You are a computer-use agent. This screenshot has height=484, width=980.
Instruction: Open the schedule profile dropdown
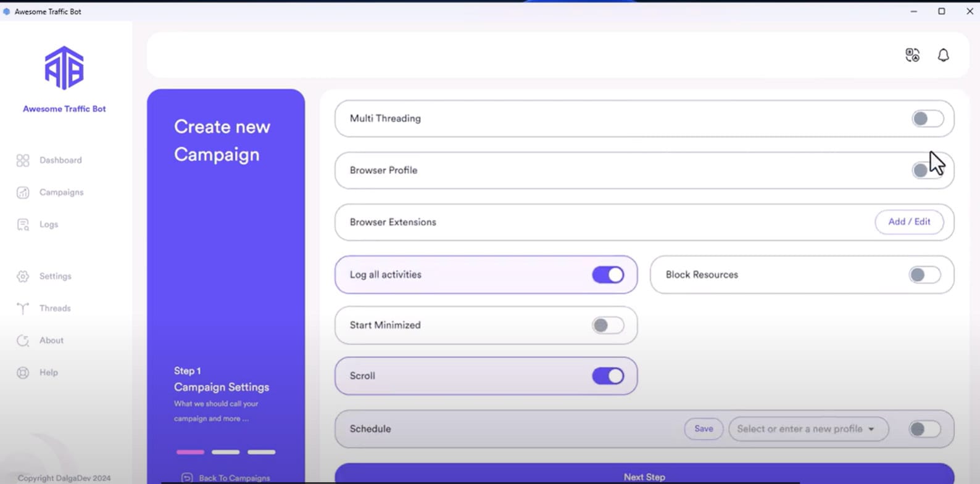(808, 429)
